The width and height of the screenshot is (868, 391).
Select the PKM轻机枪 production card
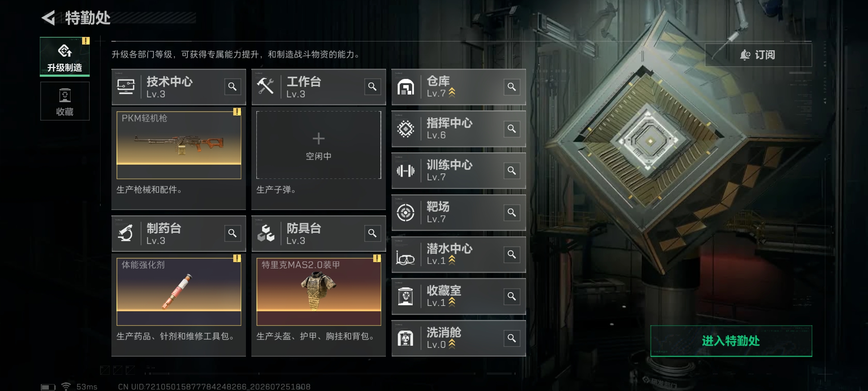(x=179, y=145)
